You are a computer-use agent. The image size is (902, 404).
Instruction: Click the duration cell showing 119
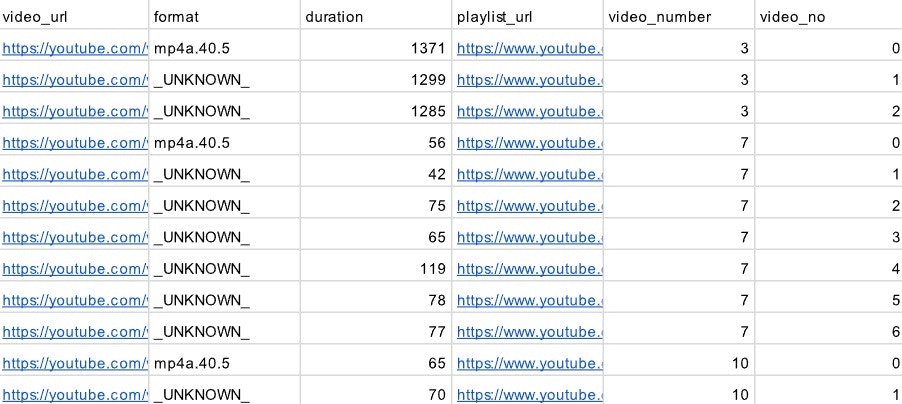(x=376, y=269)
